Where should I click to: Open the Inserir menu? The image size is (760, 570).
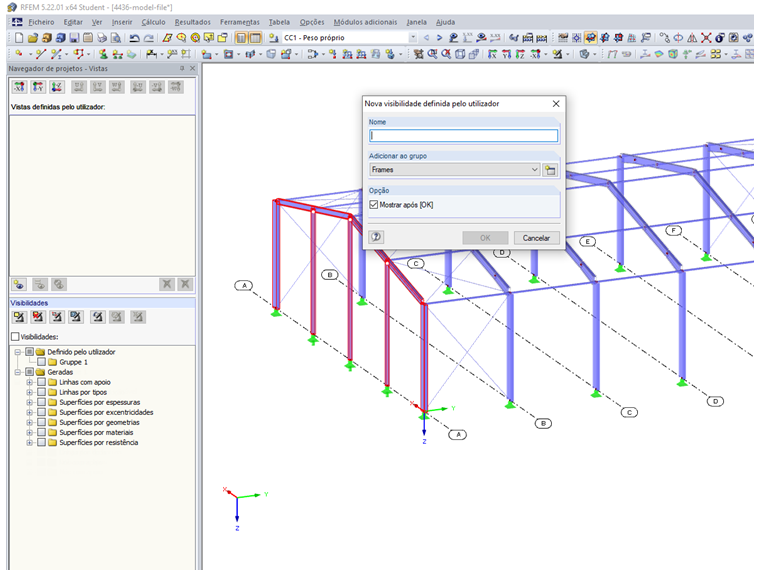pos(122,22)
